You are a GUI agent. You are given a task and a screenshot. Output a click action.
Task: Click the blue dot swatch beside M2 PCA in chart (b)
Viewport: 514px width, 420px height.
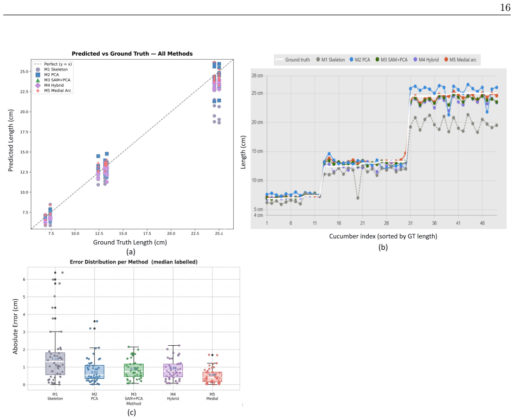click(x=351, y=60)
